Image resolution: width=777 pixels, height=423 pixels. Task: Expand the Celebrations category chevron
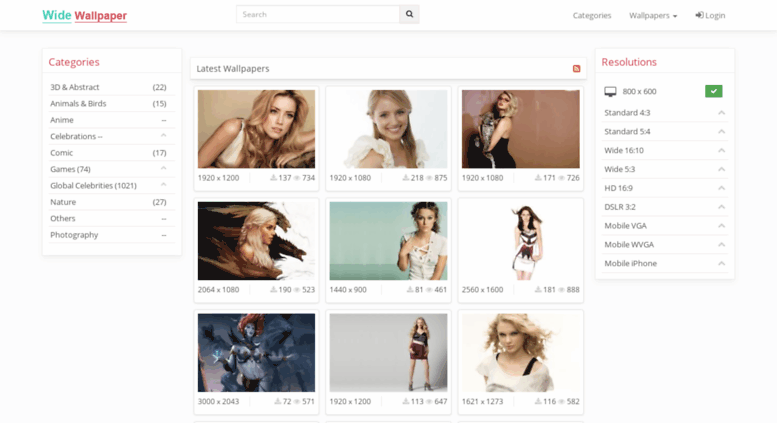tap(164, 136)
